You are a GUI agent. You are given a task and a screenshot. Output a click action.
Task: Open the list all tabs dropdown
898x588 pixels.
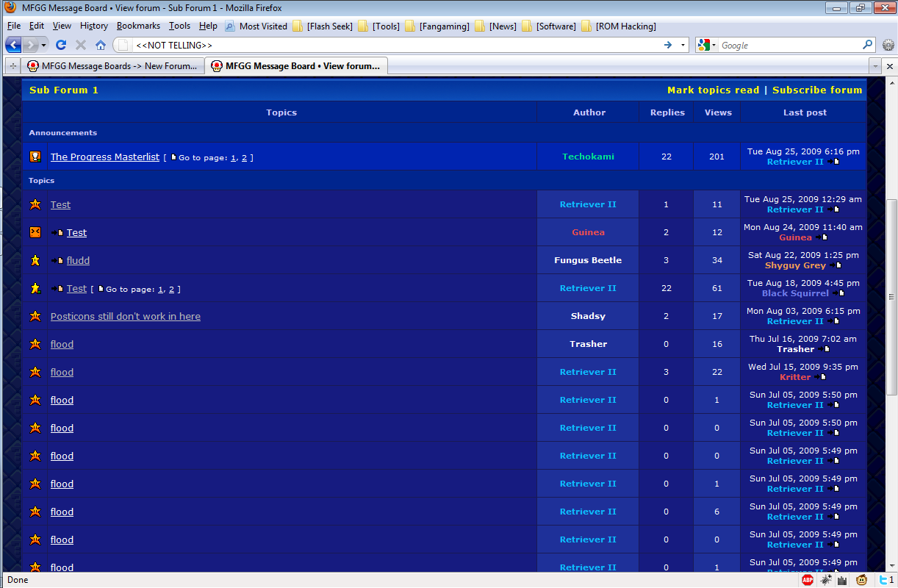click(x=874, y=66)
